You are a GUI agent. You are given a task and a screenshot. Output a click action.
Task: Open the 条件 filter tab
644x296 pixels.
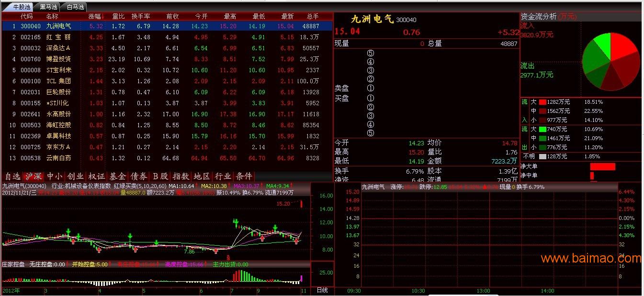coord(244,176)
